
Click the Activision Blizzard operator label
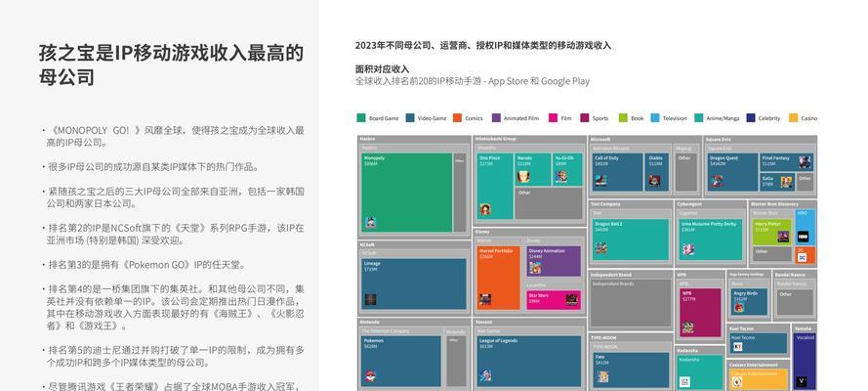coord(610,149)
